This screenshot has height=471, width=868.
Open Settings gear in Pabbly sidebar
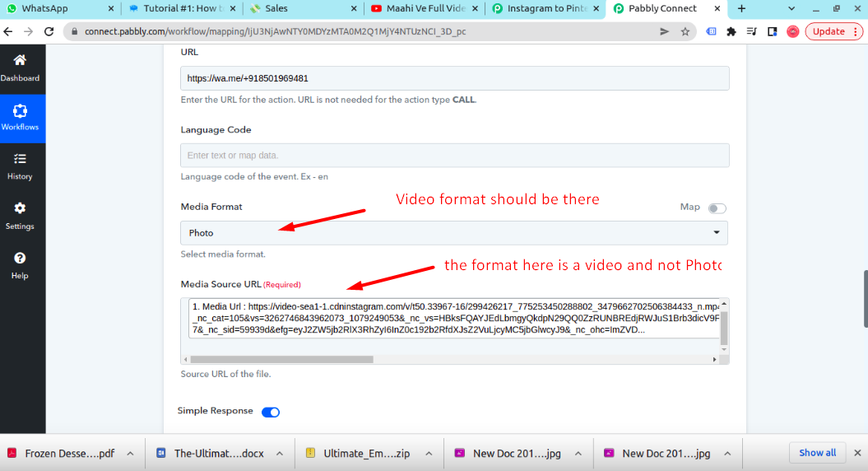20,209
